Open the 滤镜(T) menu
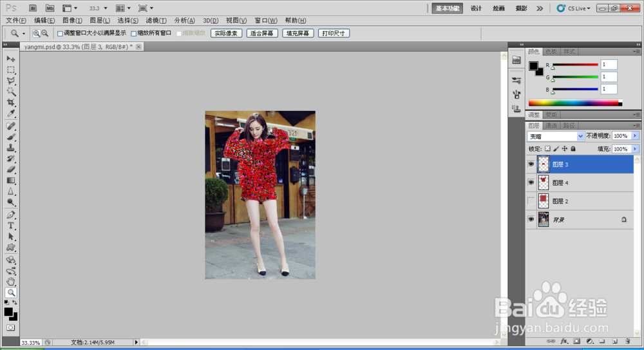 [x=156, y=20]
